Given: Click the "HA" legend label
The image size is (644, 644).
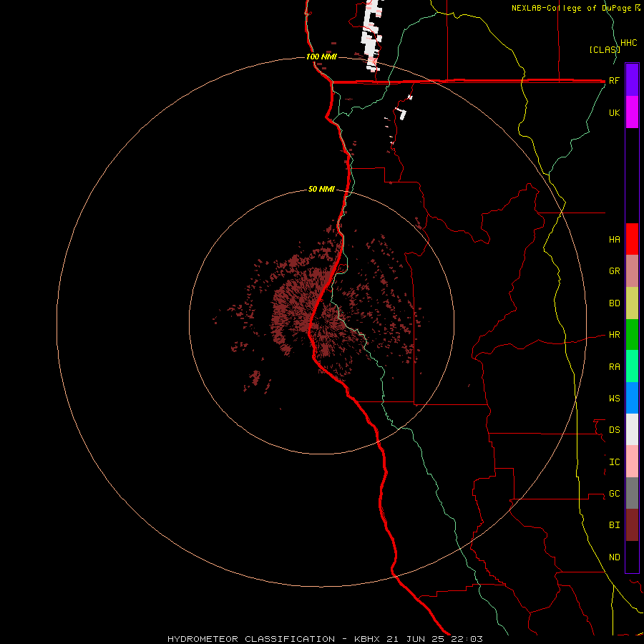Looking at the screenshot, I should tap(614, 240).
